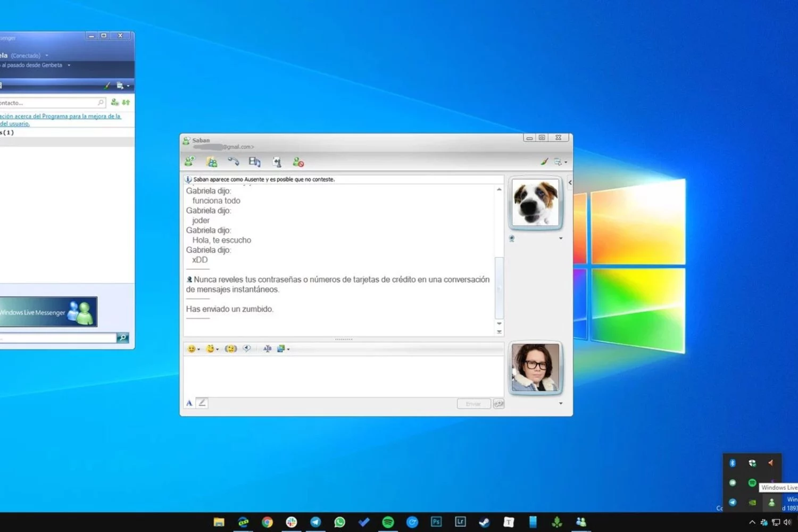Open Spotify from the Windows taskbar
The image size is (798, 532).
(388, 522)
